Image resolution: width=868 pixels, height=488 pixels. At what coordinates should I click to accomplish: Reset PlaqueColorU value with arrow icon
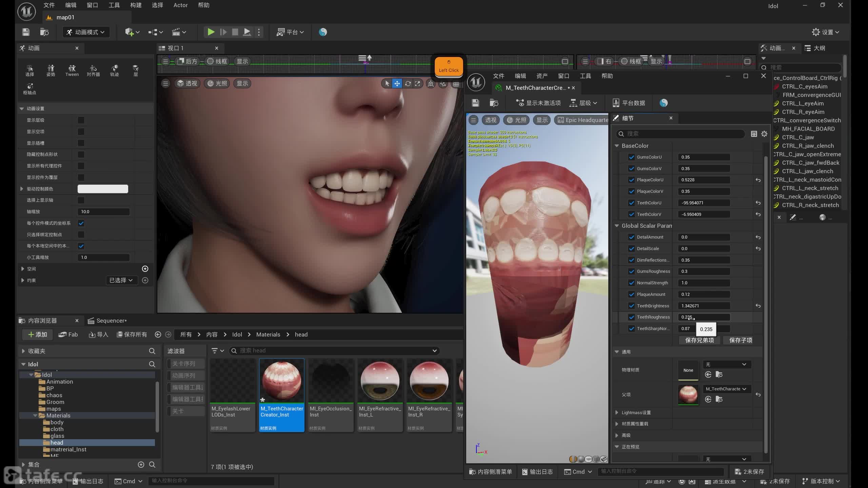(758, 180)
